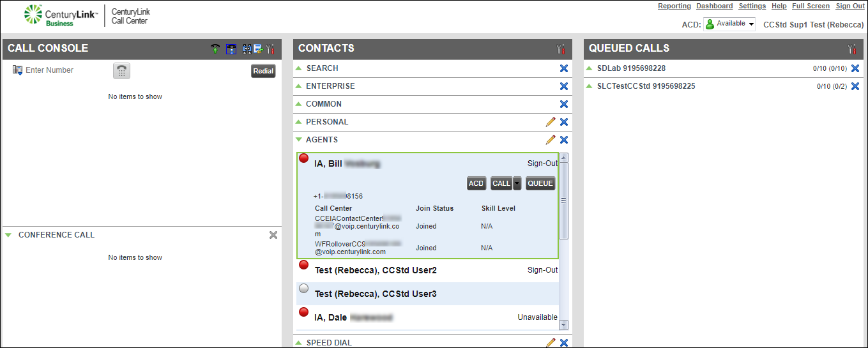The height and width of the screenshot is (348, 868).
Task: Click the CCStd Sup1 Test (Rebecca) username
Action: pos(814,24)
